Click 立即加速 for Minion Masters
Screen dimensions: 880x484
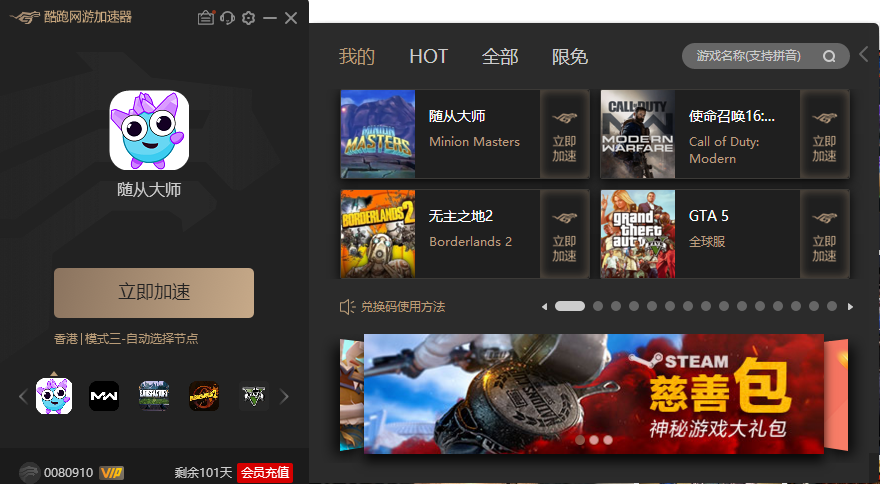[565, 134]
